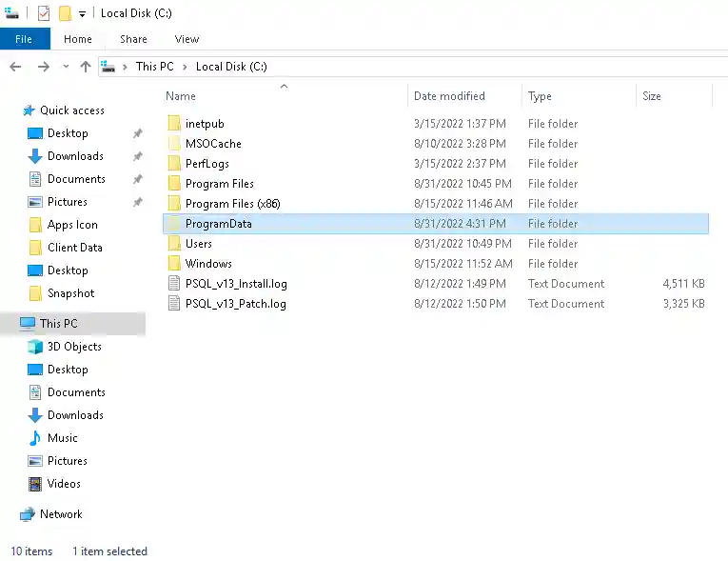Viewport: 728px width, 561px height.
Task: Go forward using the Forward arrow
Action: click(x=44, y=67)
